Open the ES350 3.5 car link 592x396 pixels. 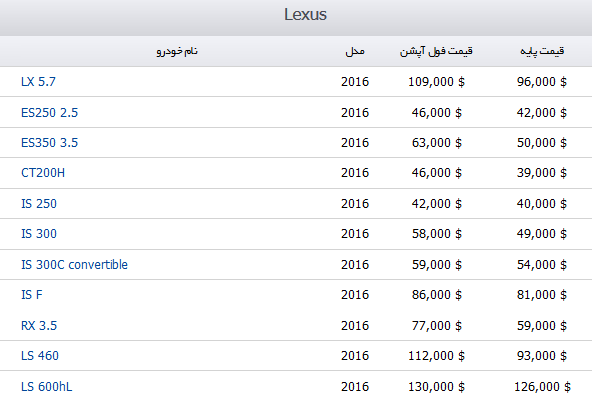(x=49, y=143)
